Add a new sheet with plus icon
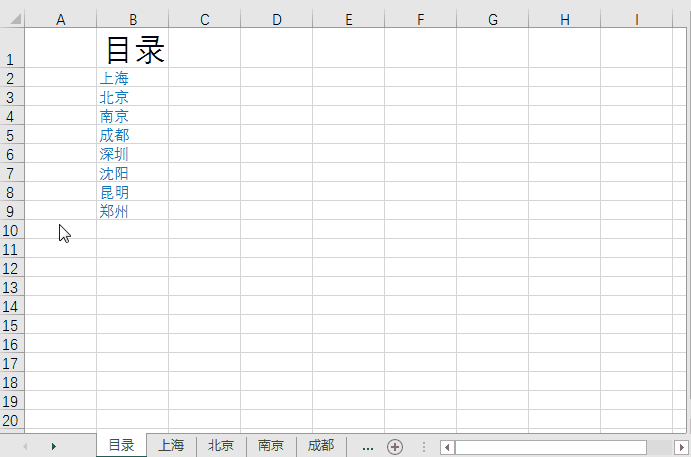The height and width of the screenshot is (457, 691). 395,447
